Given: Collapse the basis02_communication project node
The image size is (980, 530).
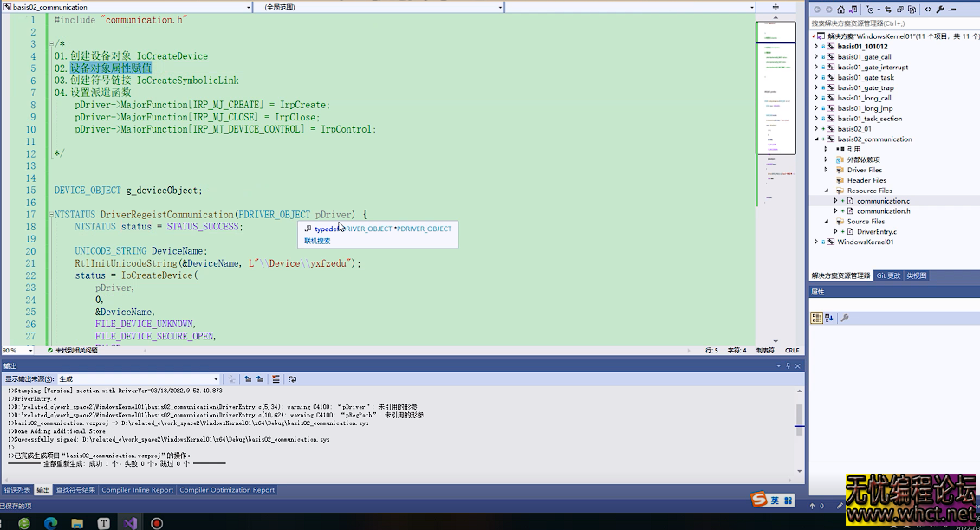Looking at the screenshot, I should coord(816,139).
